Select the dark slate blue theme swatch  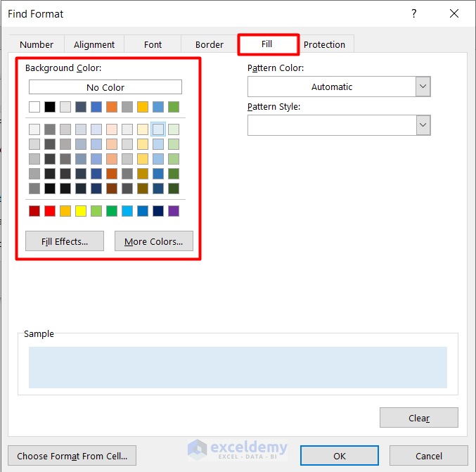click(x=81, y=107)
